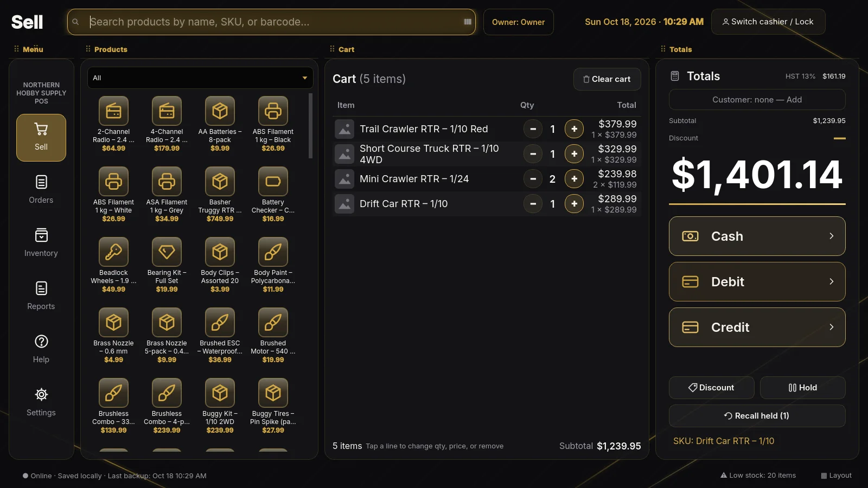
Task: Clear the cart
Action: (607, 79)
